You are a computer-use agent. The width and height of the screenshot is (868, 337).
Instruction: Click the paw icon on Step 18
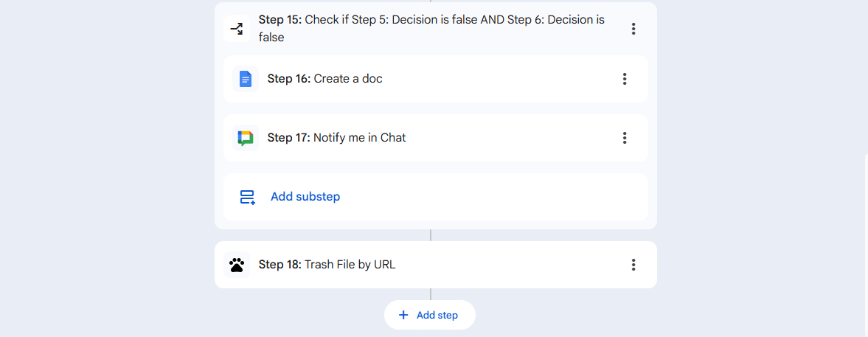[237, 265]
